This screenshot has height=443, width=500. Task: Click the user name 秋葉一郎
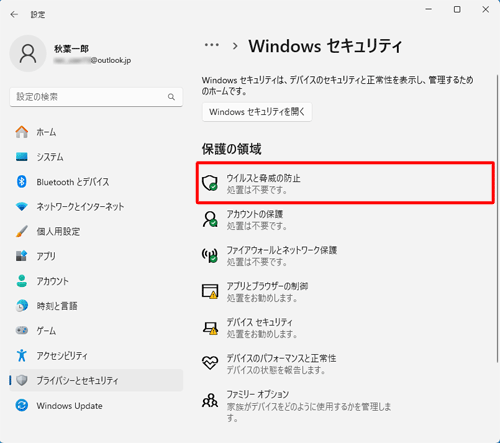[x=72, y=49]
